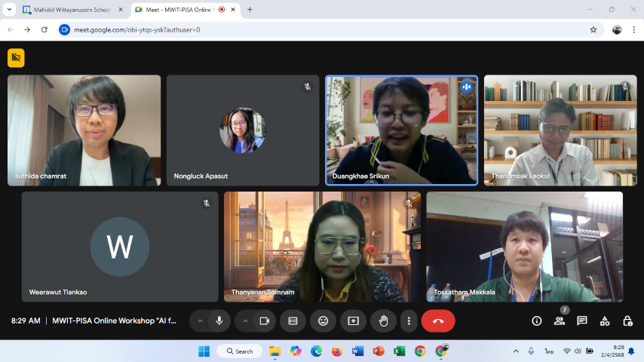Toggle closed captions on

pyautogui.click(x=293, y=321)
